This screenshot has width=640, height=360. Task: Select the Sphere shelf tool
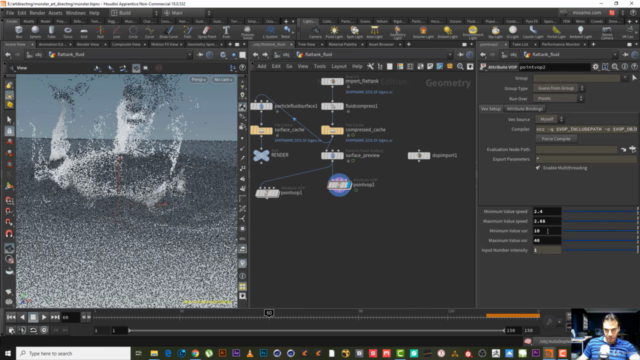pyautogui.click(x=35, y=31)
